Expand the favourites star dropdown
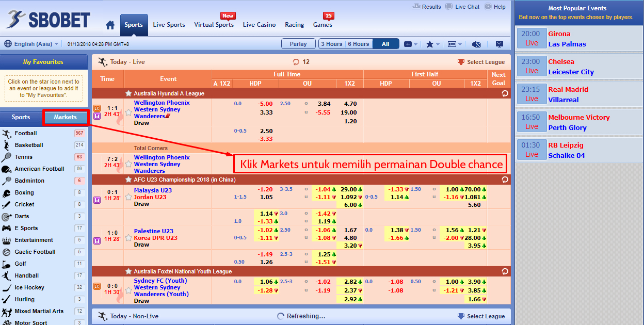This screenshot has height=325, width=644. (x=432, y=44)
